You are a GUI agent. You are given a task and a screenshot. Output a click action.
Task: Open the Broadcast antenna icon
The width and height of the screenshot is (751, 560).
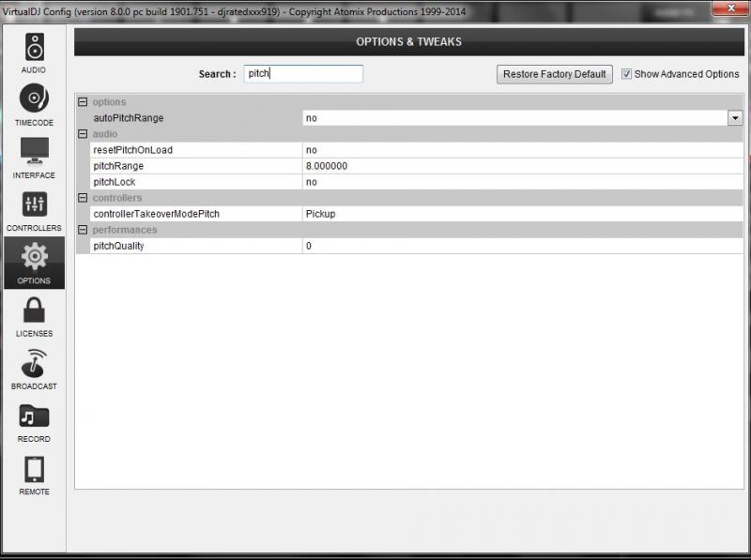pyautogui.click(x=34, y=363)
